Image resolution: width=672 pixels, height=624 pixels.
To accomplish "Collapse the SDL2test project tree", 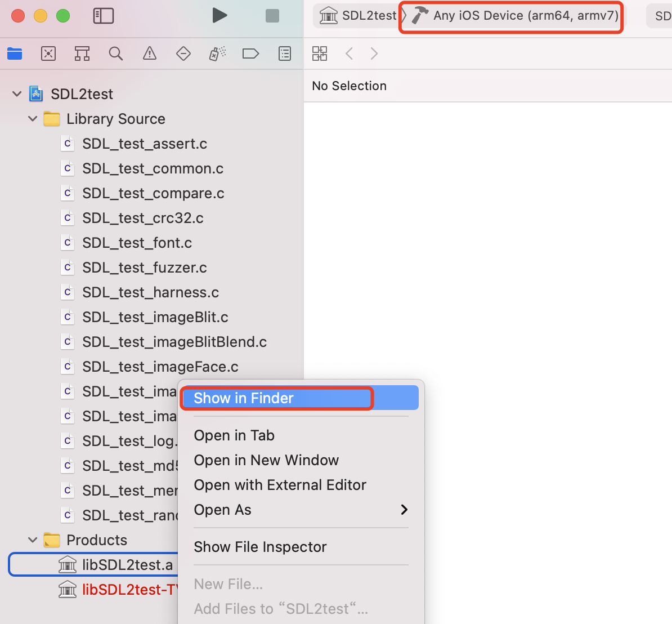I will (x=17, y=94).
